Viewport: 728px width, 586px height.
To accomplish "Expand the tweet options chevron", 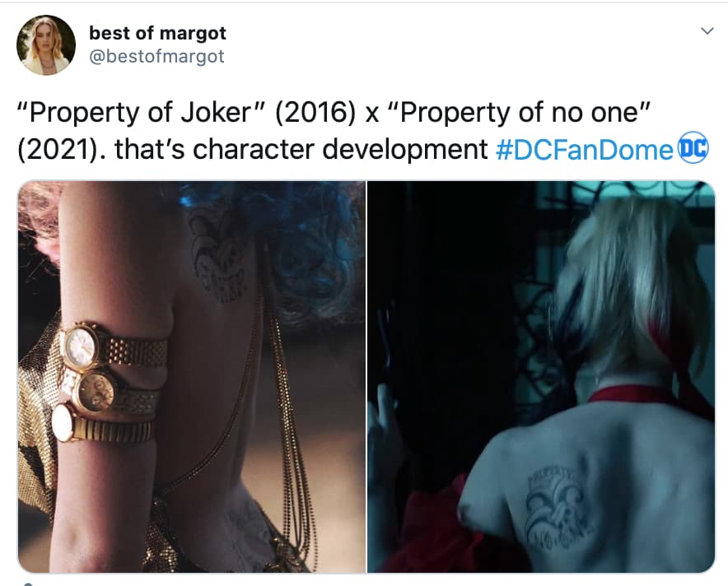I will click(707, 31).
